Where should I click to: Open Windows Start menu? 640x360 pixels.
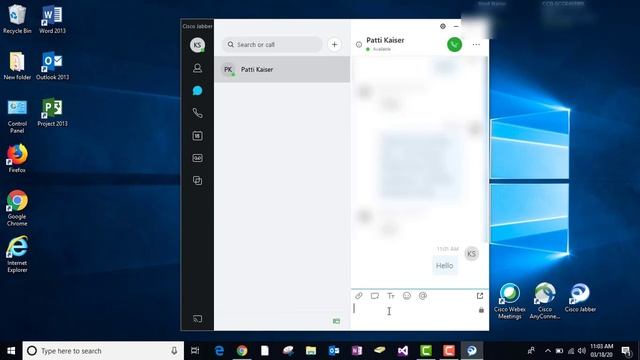11,351
